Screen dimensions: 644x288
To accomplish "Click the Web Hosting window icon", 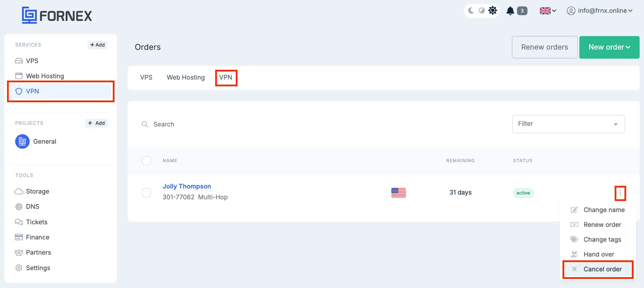I will [x=19, y=76].
